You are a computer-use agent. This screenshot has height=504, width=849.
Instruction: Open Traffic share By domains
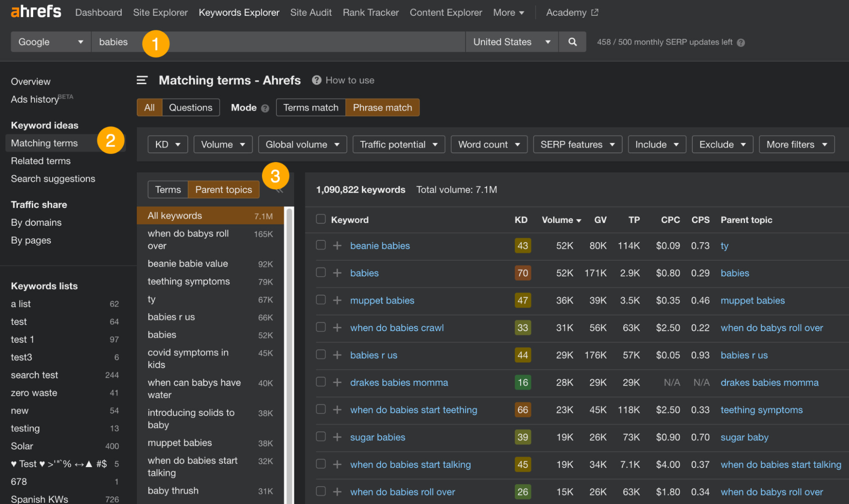(x=36, y=222)
